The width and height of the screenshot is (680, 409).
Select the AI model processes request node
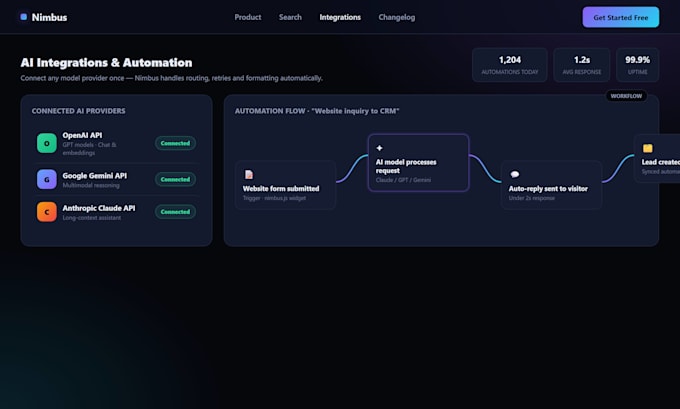click(x=418, y=163)
